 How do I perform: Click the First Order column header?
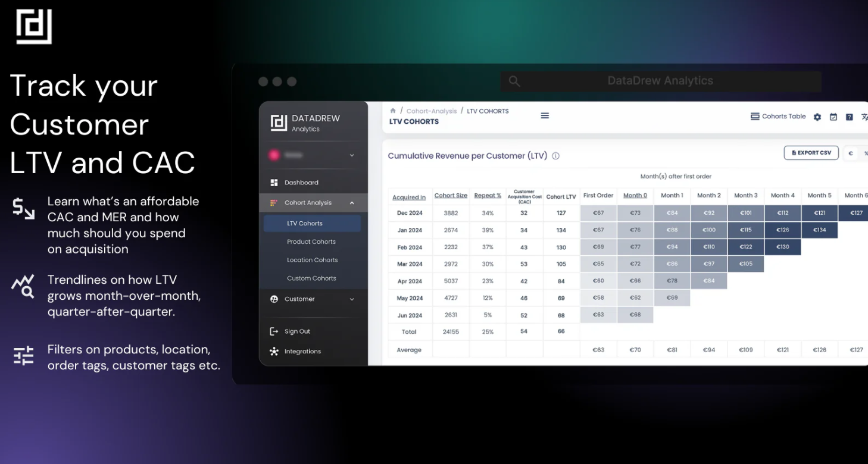pyautogui.click(x=598, y=196)
